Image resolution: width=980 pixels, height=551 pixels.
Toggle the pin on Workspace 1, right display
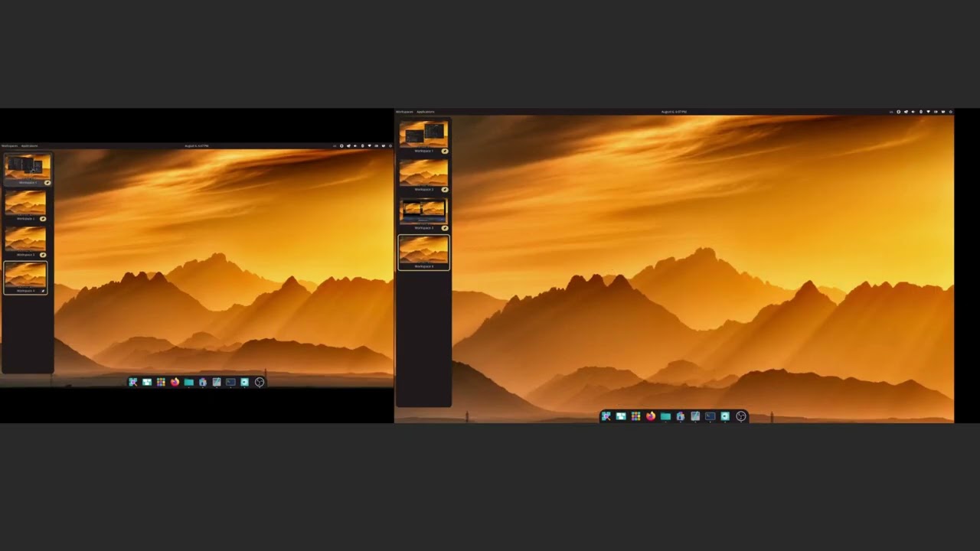[445, 152]
